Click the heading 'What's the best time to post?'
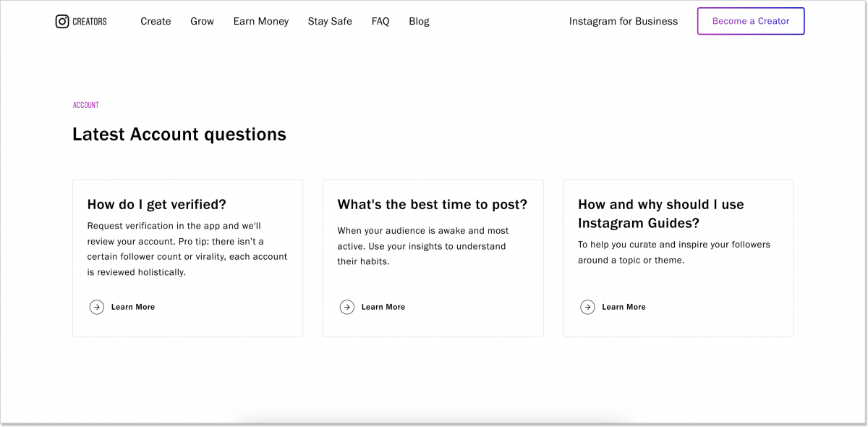Screen dimensions: 868x427 pos(433,205)
